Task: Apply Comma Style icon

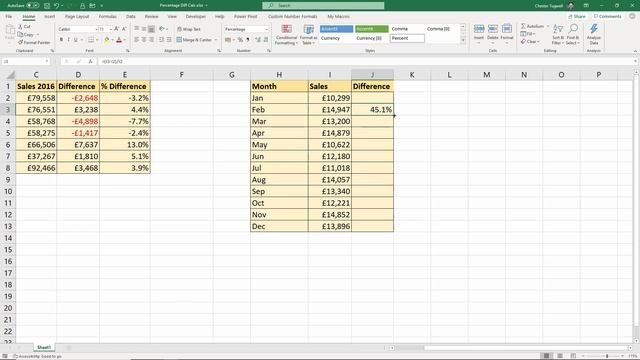Action: (x=247, y=40)
